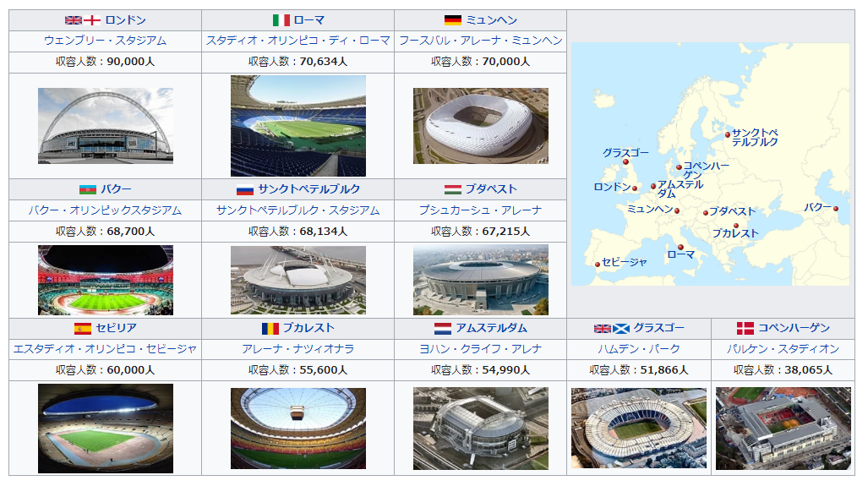The width and height of the screenshot is (868, 486).
Task: Open the サンクトペテルブルク city header link
Action: point(308,189)
